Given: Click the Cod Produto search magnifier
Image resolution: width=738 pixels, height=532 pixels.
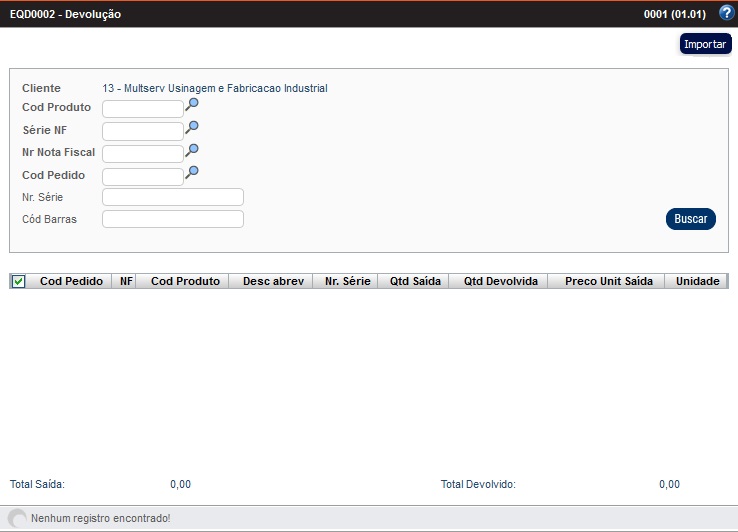Looking at the screenshot, I should (x=192, y=105).
